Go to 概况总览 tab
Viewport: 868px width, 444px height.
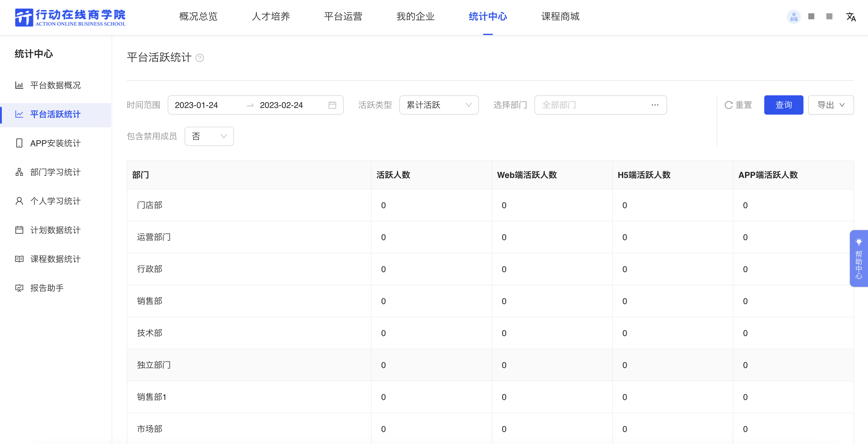(x=198, y=17)
